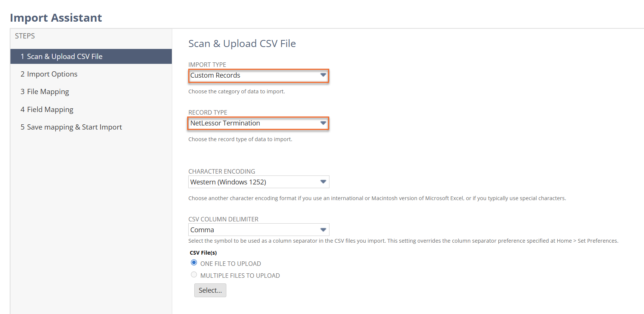This screenshot has height=314, width=644.
Task: Click the Record Type dropdown arrow icon
Action: [x=323, y=123]
